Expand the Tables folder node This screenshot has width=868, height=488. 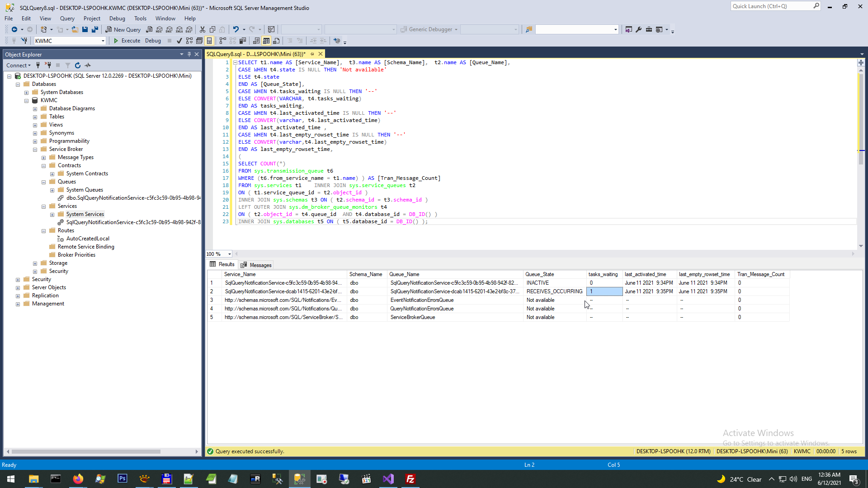[35, 117]
